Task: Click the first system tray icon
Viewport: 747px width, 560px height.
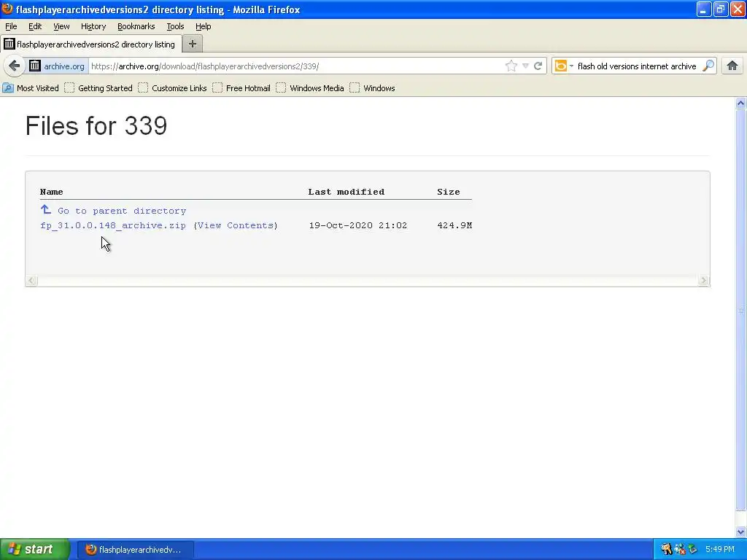Action: click(667, 549)
